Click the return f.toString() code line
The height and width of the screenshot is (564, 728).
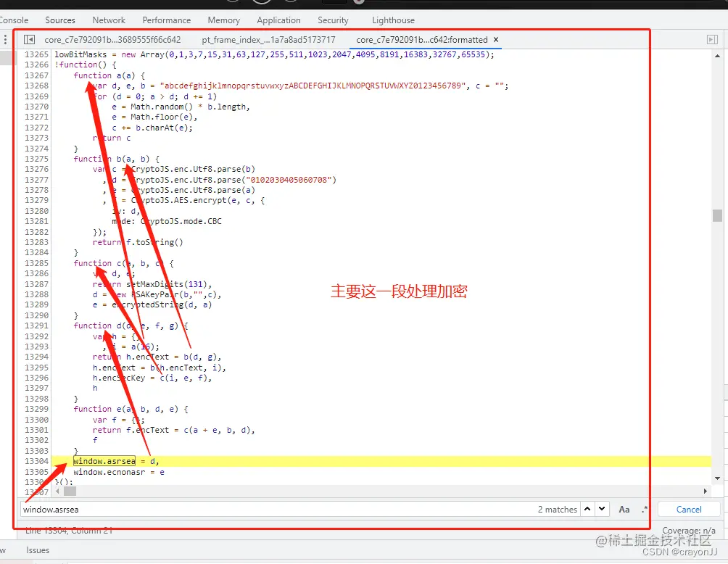[138, 242]
